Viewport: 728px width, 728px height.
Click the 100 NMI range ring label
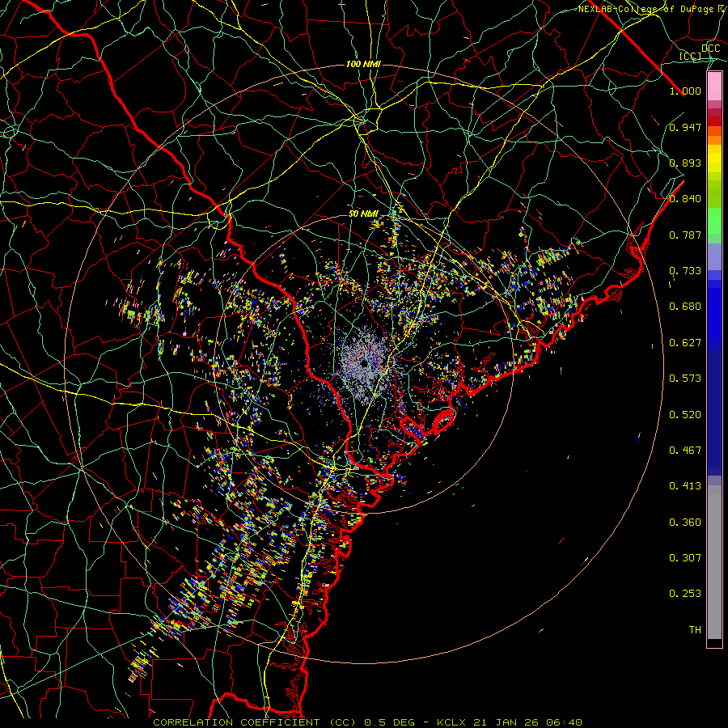pyautogui.click(x=363, y=64)
